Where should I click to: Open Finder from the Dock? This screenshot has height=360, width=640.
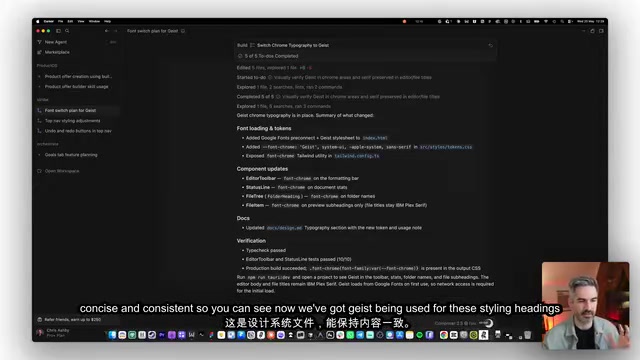click(112, 335)
